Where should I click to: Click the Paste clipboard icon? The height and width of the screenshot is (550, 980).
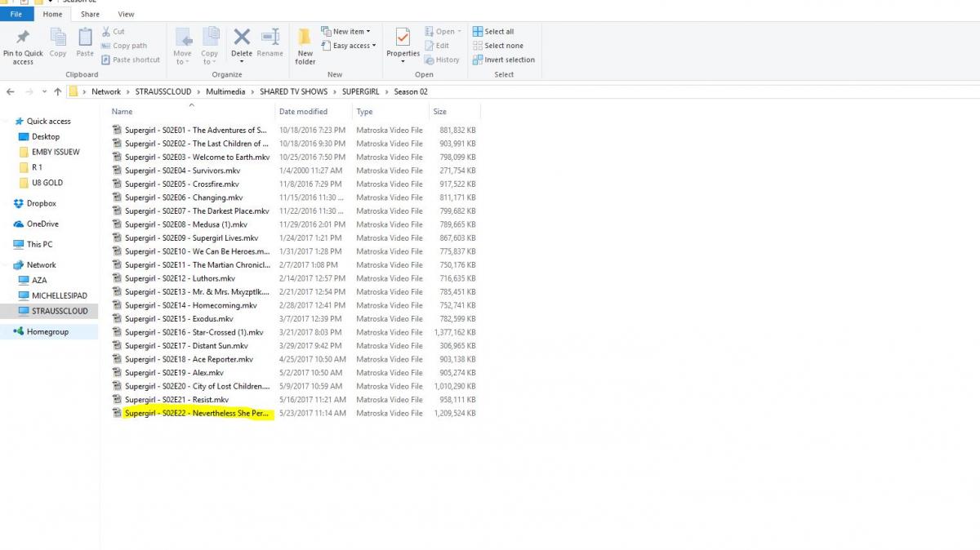coord(85,38)
